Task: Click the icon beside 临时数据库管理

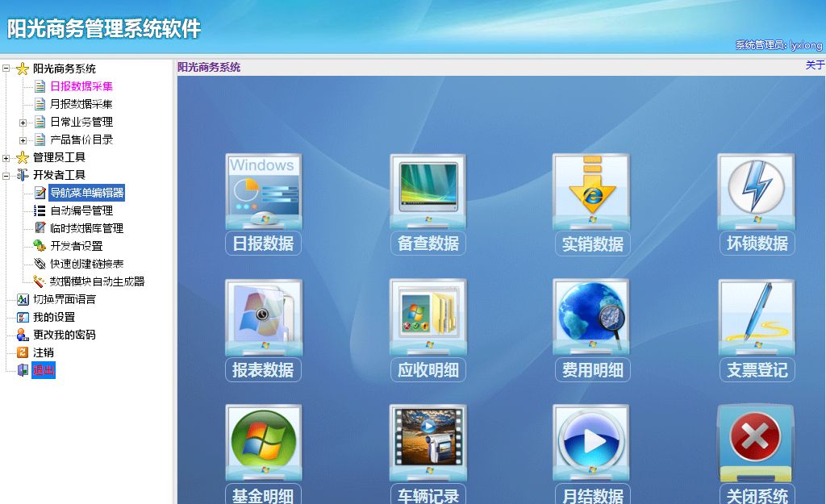Action: click(40, 228)
